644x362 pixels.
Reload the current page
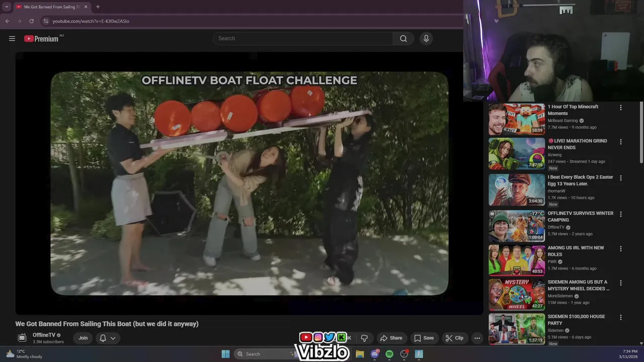point(31,21)
